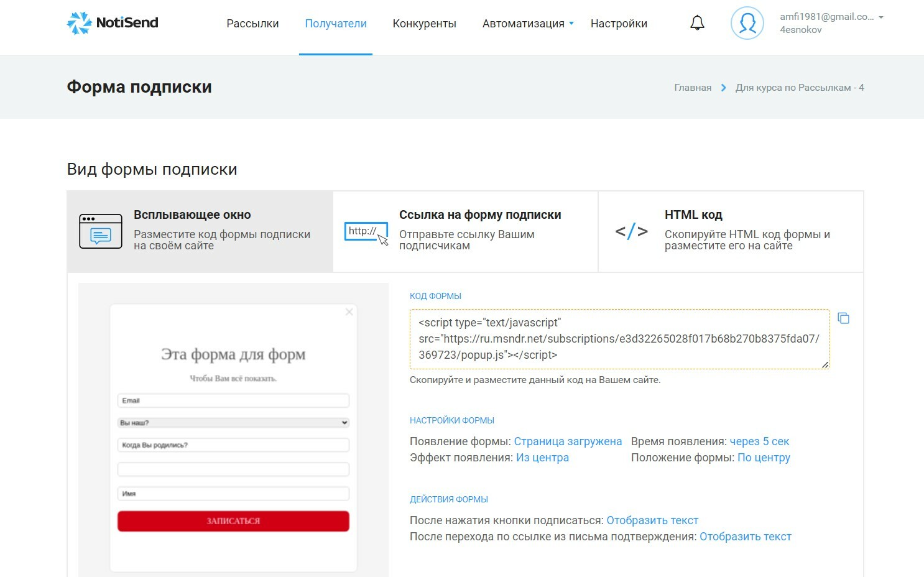Change Время появления: через 5 сек
Screen dimensions: 924x577
pos(759,441)
